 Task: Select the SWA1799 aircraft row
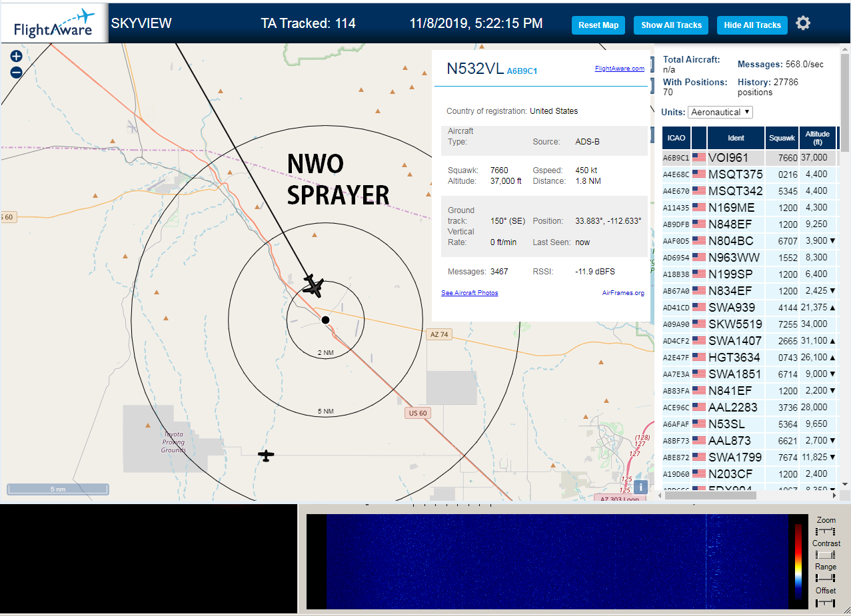pos(750,458)
